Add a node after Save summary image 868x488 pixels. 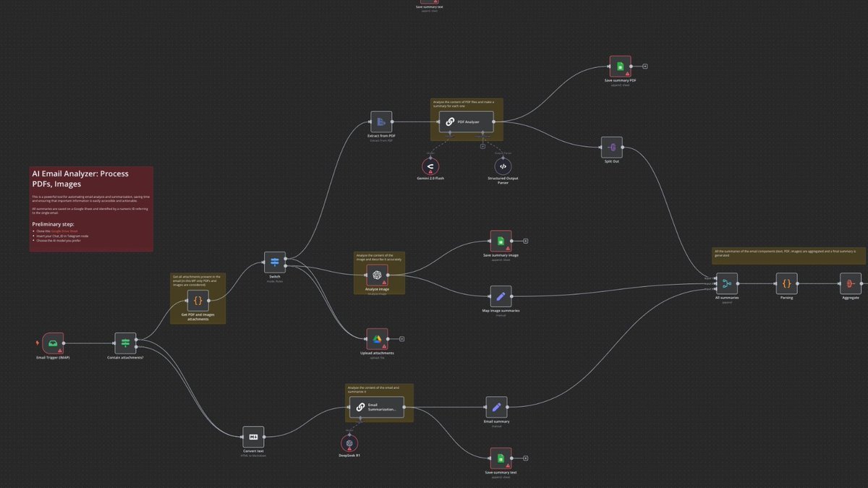pyautogui.click(x=526, y=241)
